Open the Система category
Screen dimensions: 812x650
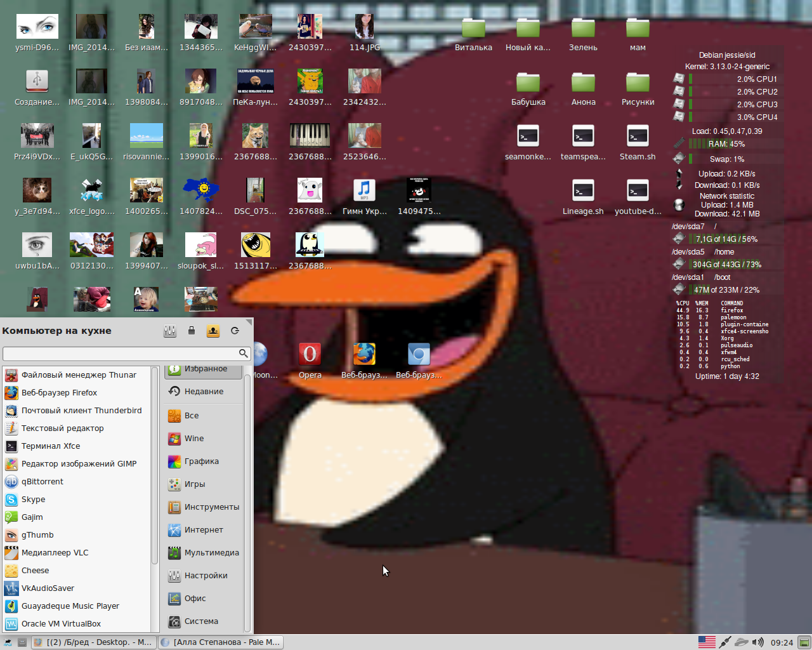tap(203, 621)
